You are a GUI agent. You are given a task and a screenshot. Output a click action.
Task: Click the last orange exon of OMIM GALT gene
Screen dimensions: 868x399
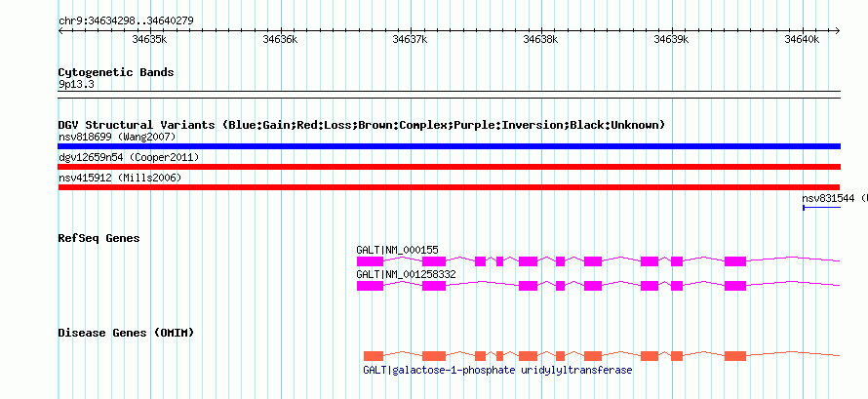(x=735, y=356)
